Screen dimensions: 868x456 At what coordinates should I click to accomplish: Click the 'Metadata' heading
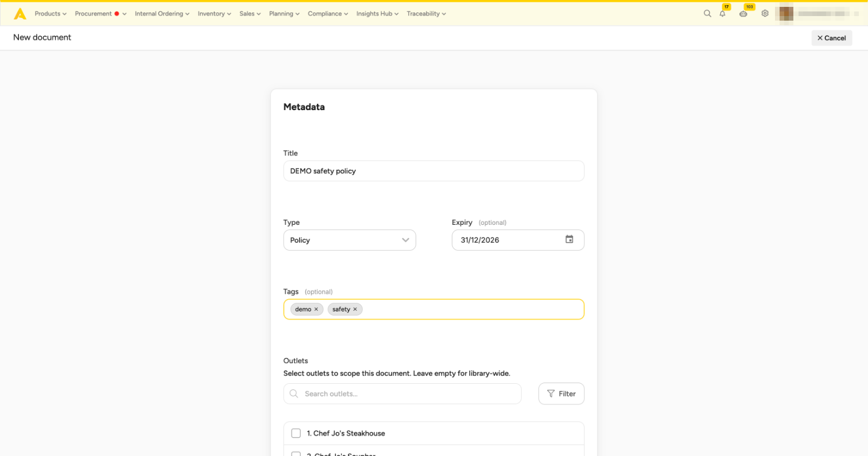point(304,107)
